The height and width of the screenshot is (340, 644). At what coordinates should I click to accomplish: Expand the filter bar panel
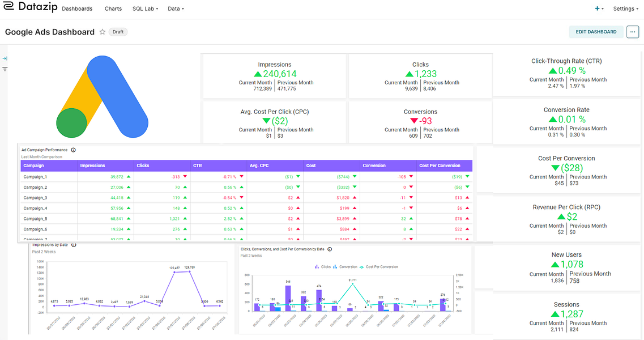click(x=5, y=58)
